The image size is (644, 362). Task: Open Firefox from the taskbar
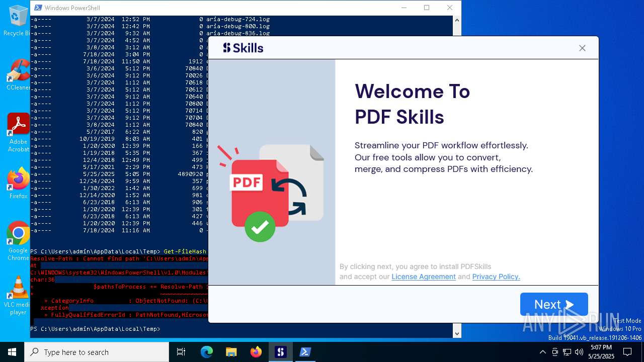[256, 352]
